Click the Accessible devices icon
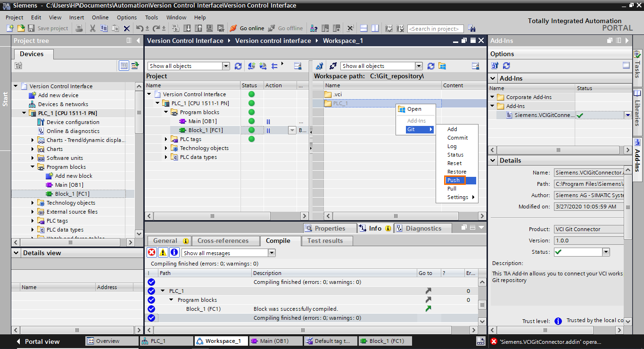This screenshot has height=349, width=644. [313, 28]
